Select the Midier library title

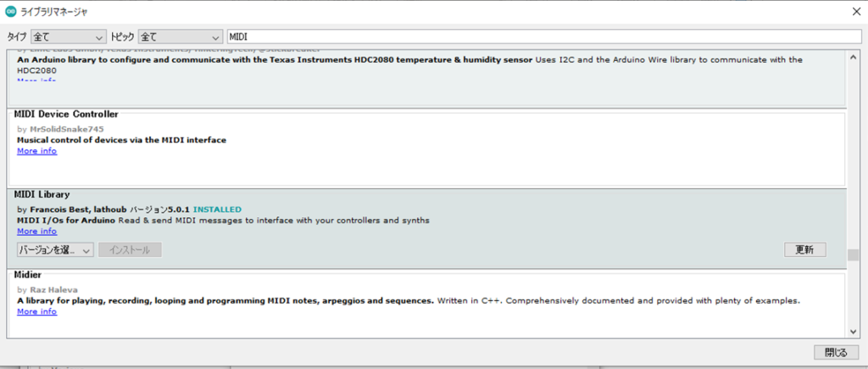(28, 275)
